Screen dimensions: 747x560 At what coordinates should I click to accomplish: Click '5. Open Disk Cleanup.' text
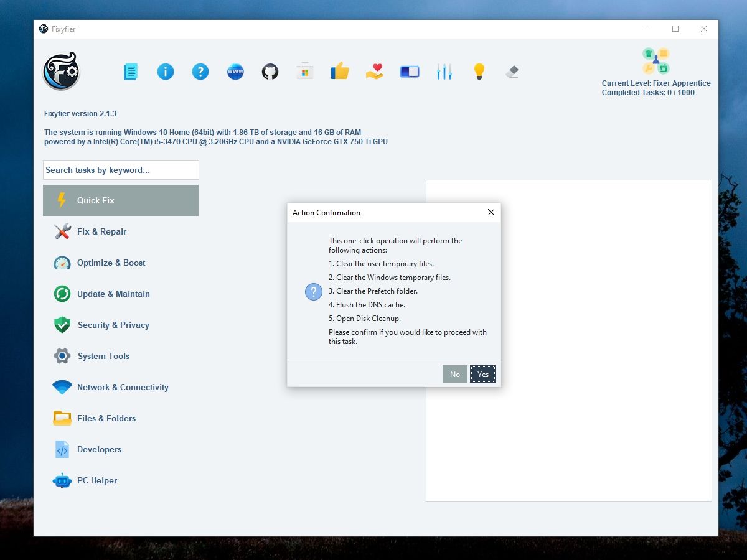(365, 319)
